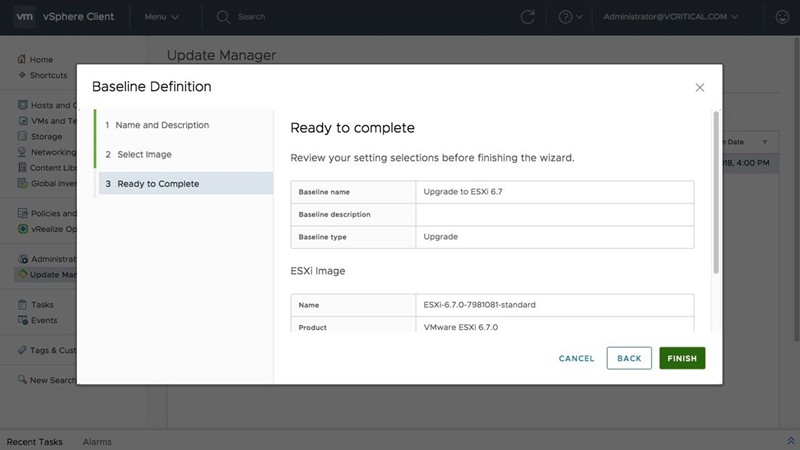This screenshot has height=450, width=800.
Task: Click the smiley feedback icon
Action: point(782,17)
